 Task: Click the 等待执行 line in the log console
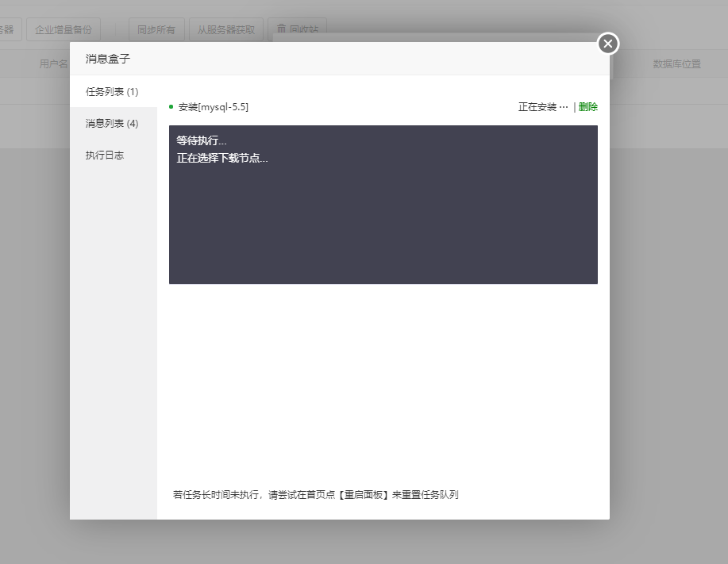tap(202, 140)
